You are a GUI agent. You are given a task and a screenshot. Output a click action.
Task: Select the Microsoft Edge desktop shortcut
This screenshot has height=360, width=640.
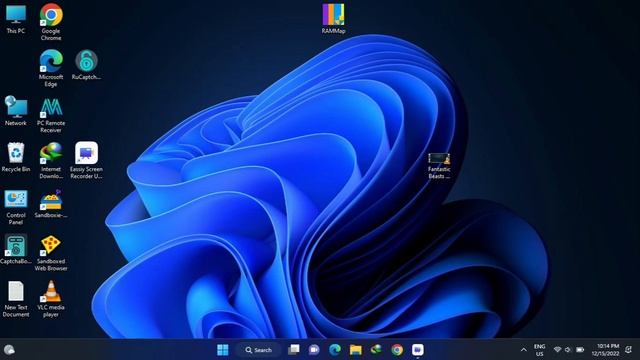[51, 68]
